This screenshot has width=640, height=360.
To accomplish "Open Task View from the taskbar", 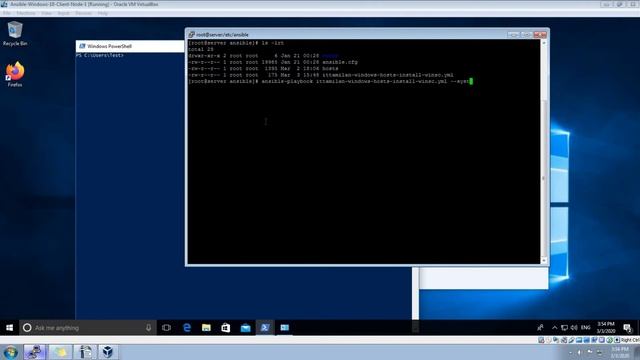I will [x=167, y=328].
